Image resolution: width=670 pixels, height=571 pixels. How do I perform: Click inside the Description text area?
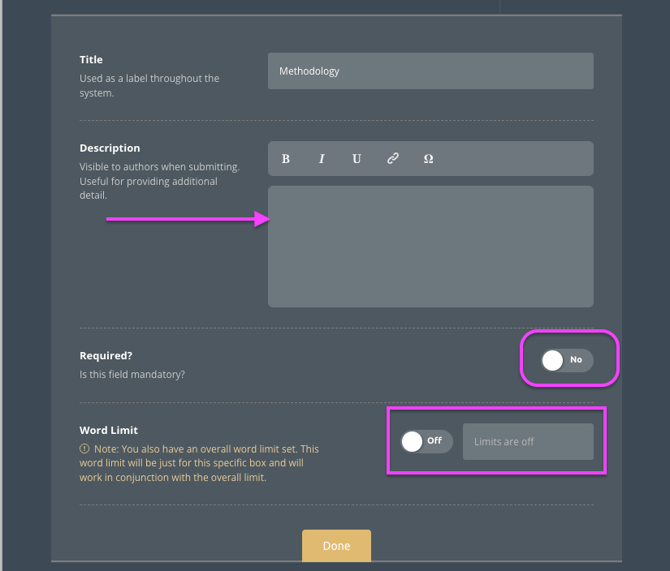click(x=430, y=246)
